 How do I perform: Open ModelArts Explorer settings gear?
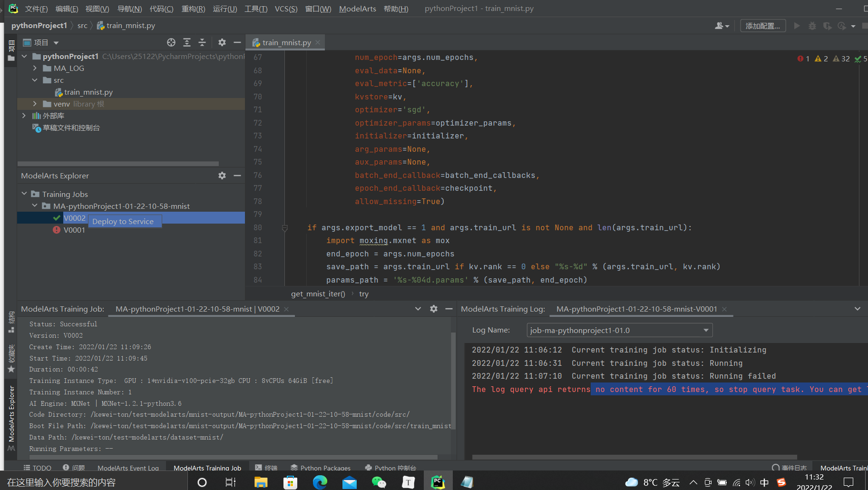click(x=222, y=176)
